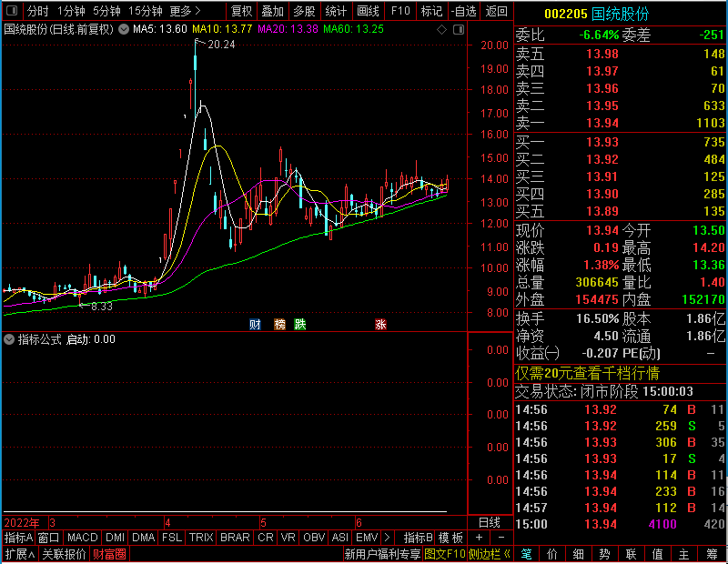Click the 仅需20元查看千档行情 link

(587, 373)
